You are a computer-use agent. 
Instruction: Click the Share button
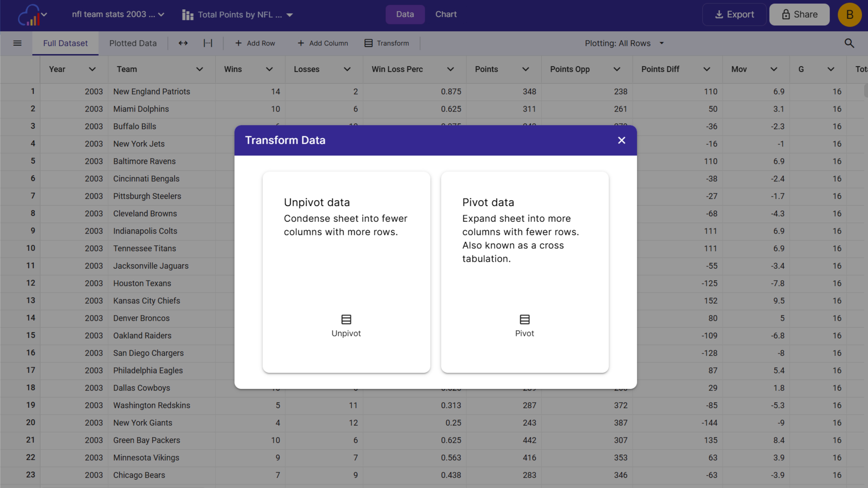[799, 14]
